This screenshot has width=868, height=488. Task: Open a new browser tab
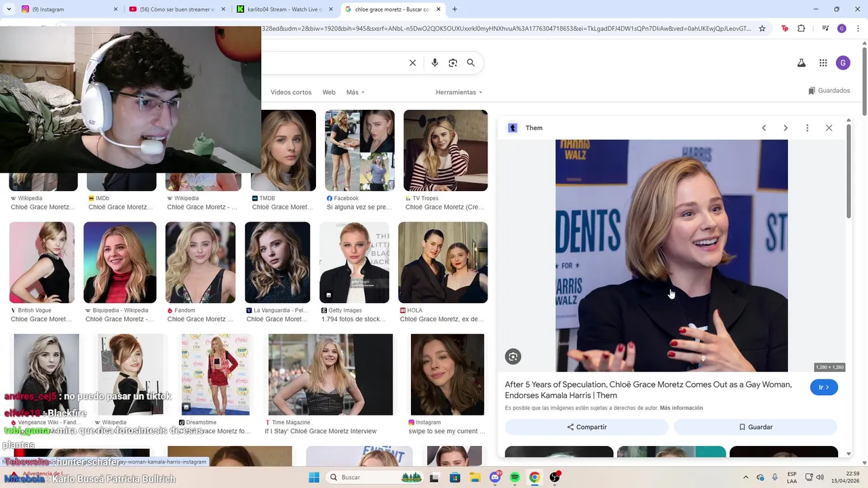[454, 9]
